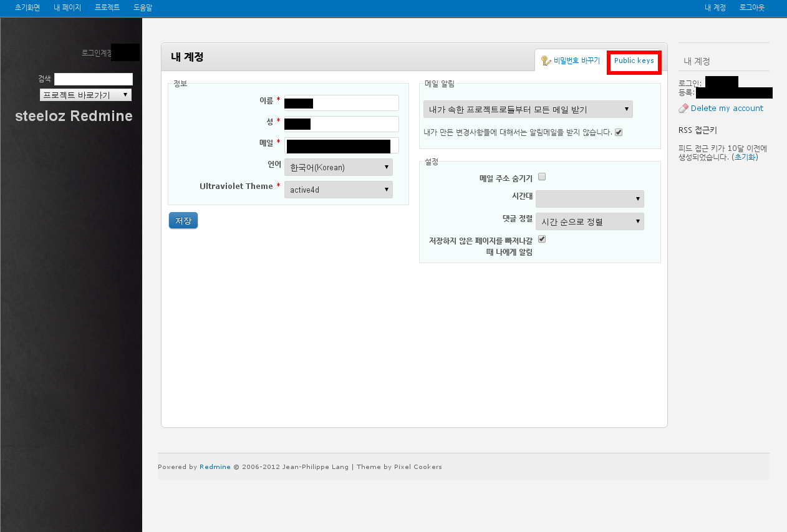Click the 검색 search input field
The height and width of the screenshot is (532, 787).
[x=94, y=79]
